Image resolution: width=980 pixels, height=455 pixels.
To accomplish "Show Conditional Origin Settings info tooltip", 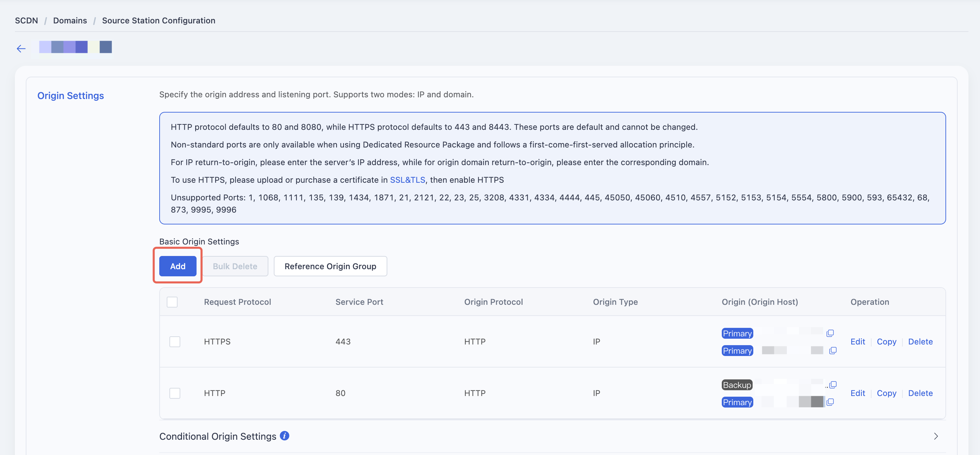I will pos(285,436).
